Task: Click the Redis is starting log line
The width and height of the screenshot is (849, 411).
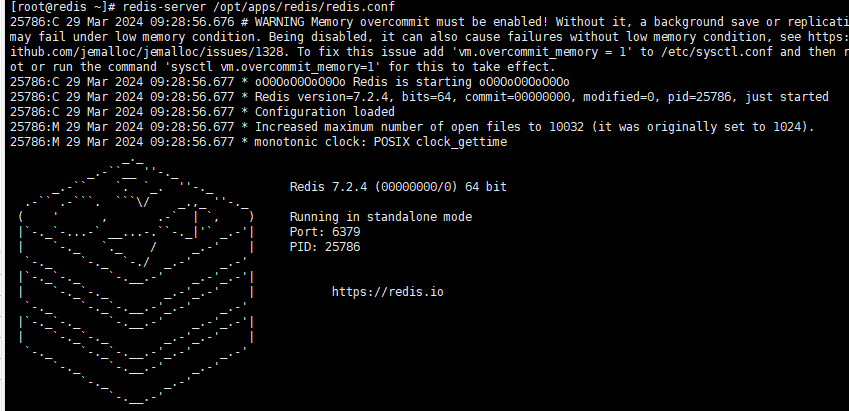Action: 290,82
